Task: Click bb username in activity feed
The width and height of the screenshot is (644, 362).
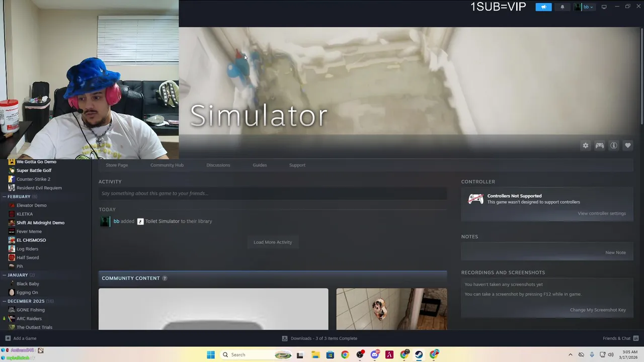Action: [x=116, y=221]
